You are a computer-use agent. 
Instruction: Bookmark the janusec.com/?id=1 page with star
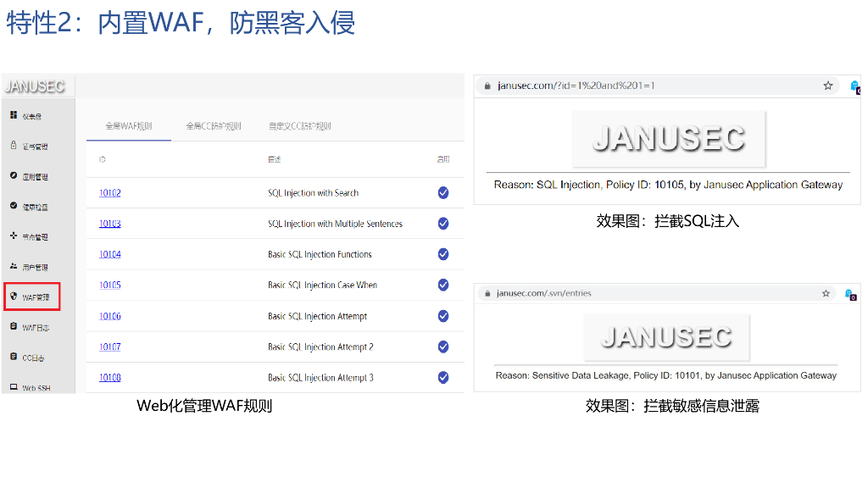pyautogui.click(x=828, y=86)
